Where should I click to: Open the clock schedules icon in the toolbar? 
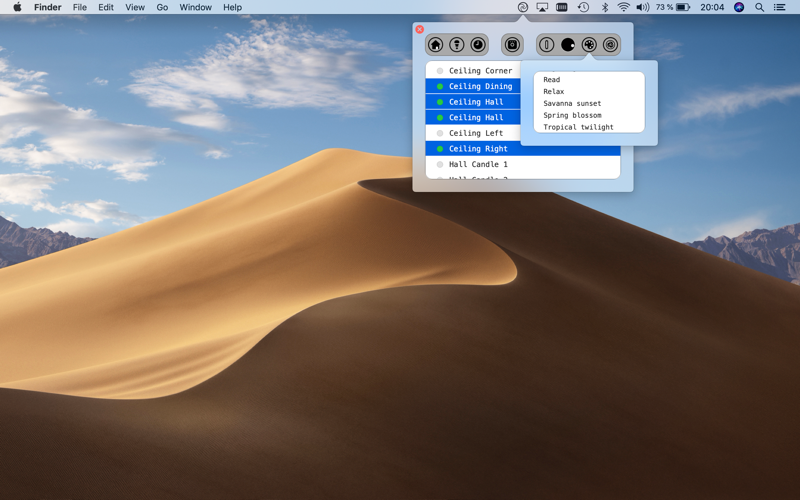[478, 45]
